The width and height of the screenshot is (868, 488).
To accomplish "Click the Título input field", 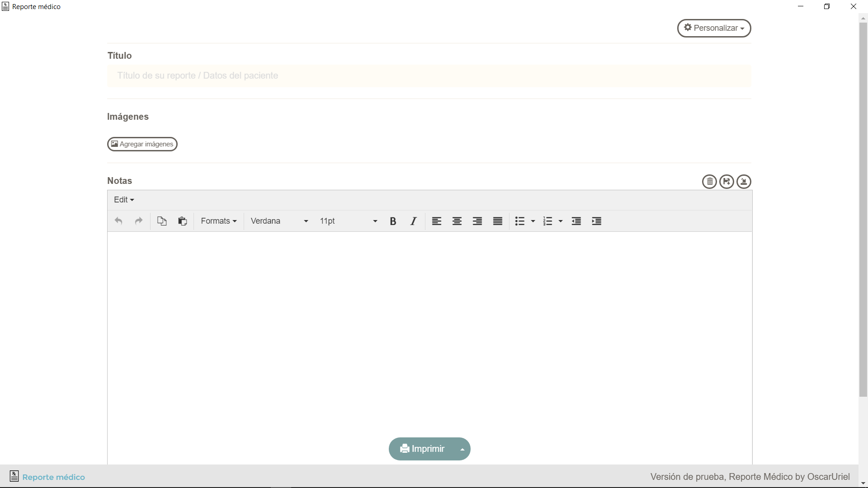I will 429,76.
